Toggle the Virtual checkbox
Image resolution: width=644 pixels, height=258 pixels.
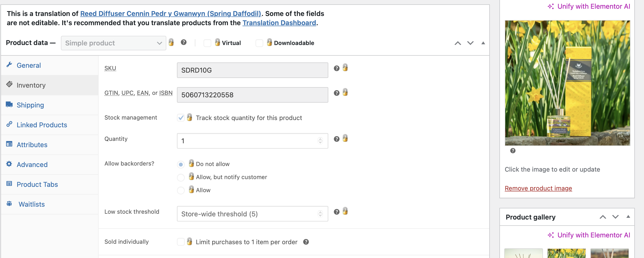(207, 43)
